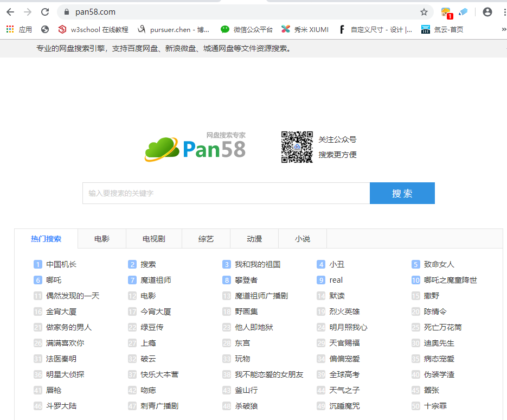Open hot search 小丑
The height and width of the screenshot is (420, 507).
pos(337,264)
